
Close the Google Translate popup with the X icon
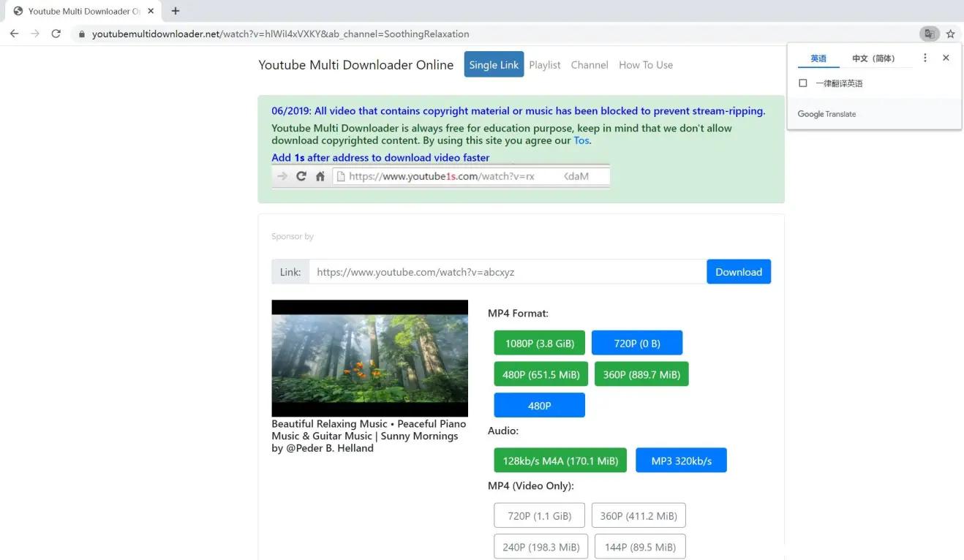click(946, 57)
